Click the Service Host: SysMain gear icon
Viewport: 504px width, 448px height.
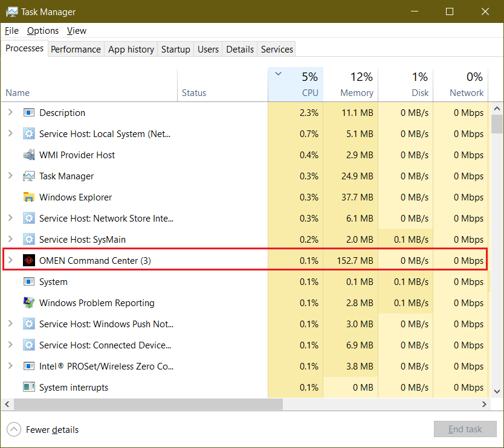29,239
